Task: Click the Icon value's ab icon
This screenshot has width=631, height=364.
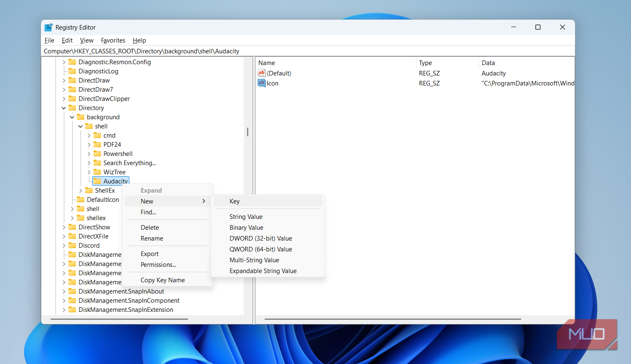Action: point(262,83)
